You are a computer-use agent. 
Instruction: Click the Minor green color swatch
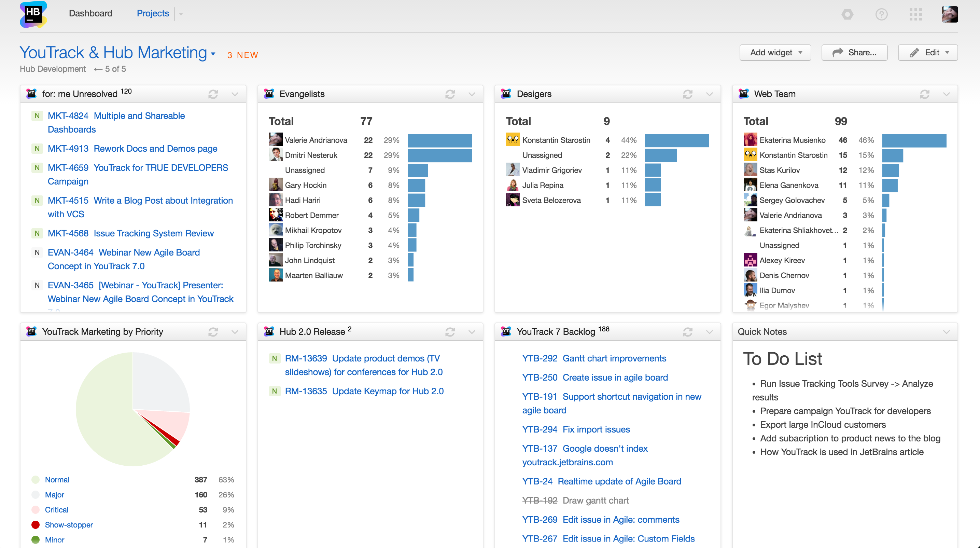(36, 539)
